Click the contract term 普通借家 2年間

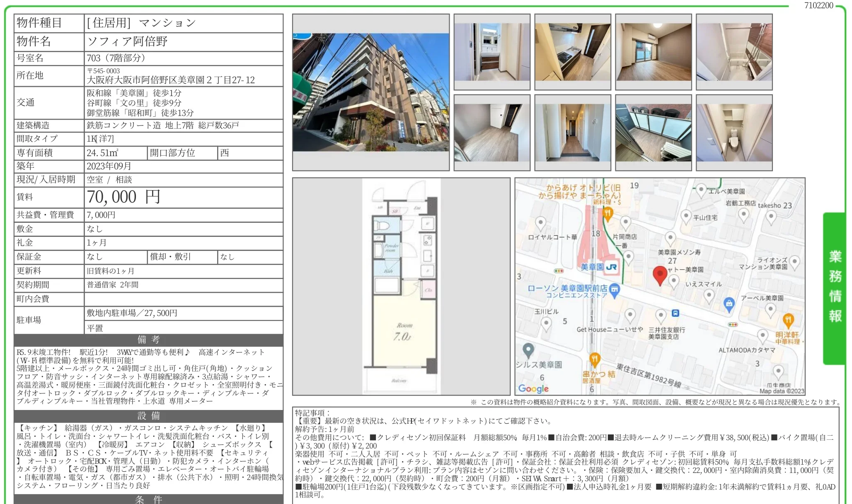(x=112, y=285)
